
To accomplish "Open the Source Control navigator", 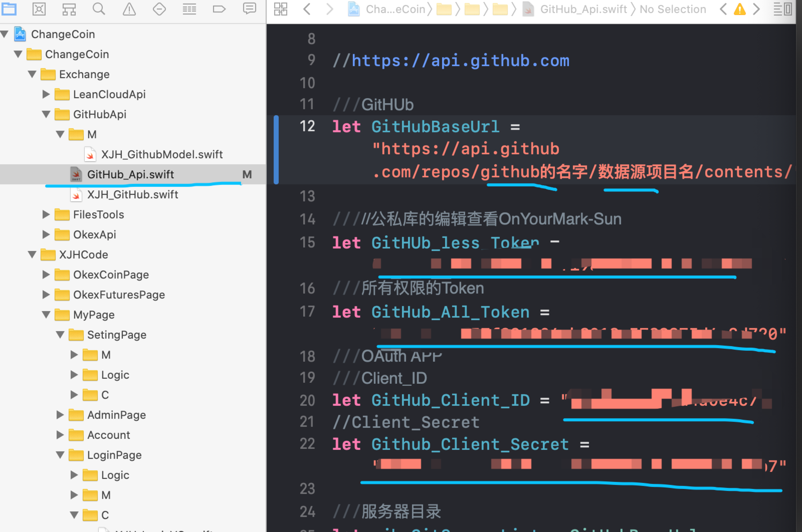I will pos(39,9).
